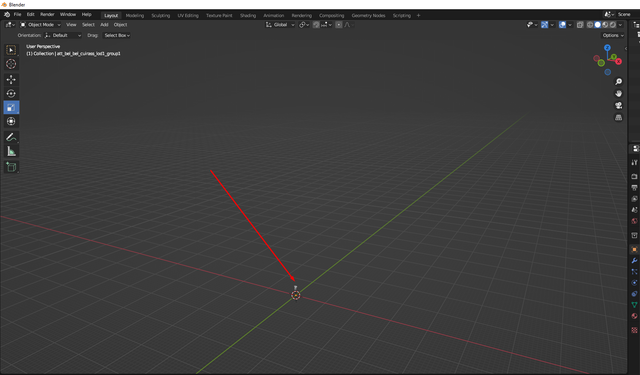Open Orientation Default dropdown
The height and width of the screenshot is (375, 640).
pos(63,36)
